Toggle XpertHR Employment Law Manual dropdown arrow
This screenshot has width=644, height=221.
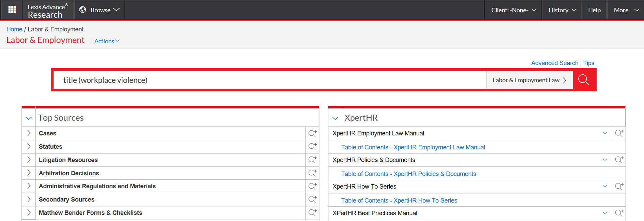click(605, 133)
